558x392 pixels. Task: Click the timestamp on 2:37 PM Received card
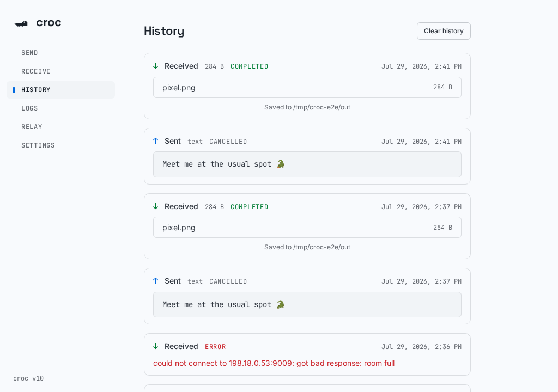tap(421, 207)
